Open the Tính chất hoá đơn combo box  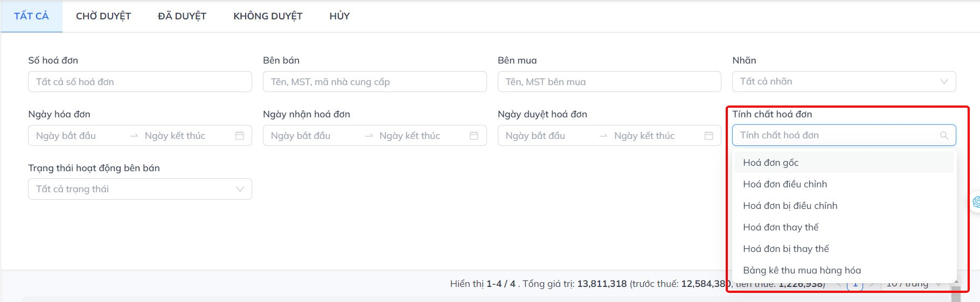click(x=835, y=136)
